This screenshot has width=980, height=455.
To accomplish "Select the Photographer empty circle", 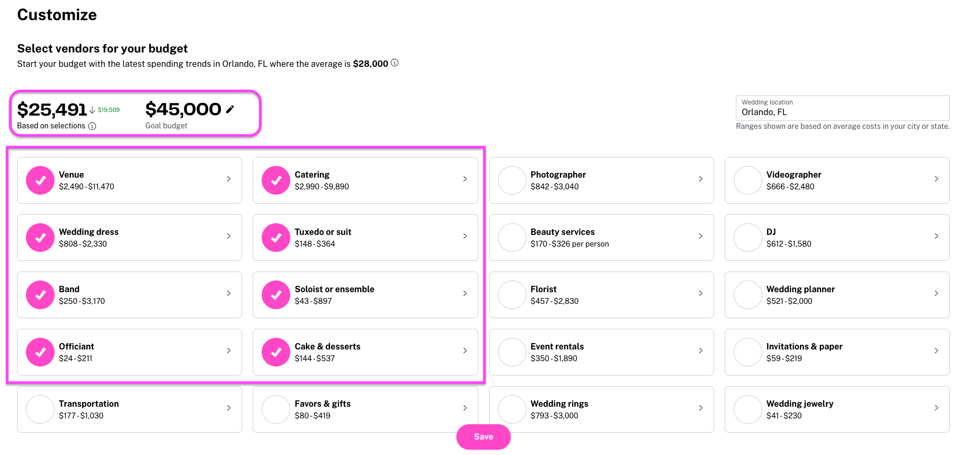I will (512, 180).
